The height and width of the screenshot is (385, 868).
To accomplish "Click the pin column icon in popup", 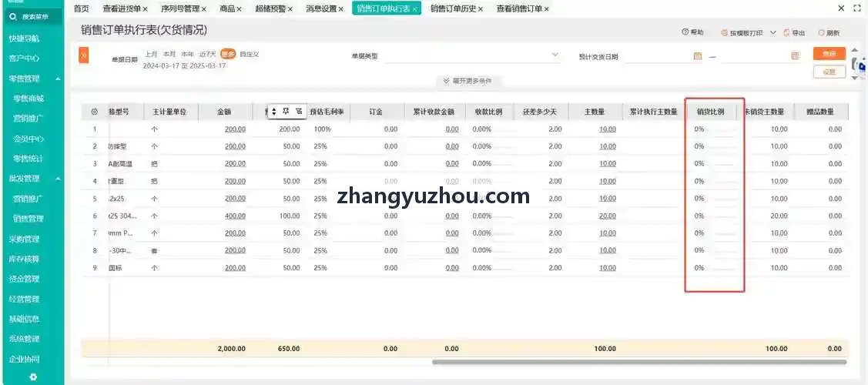I will tap(287, 111).
